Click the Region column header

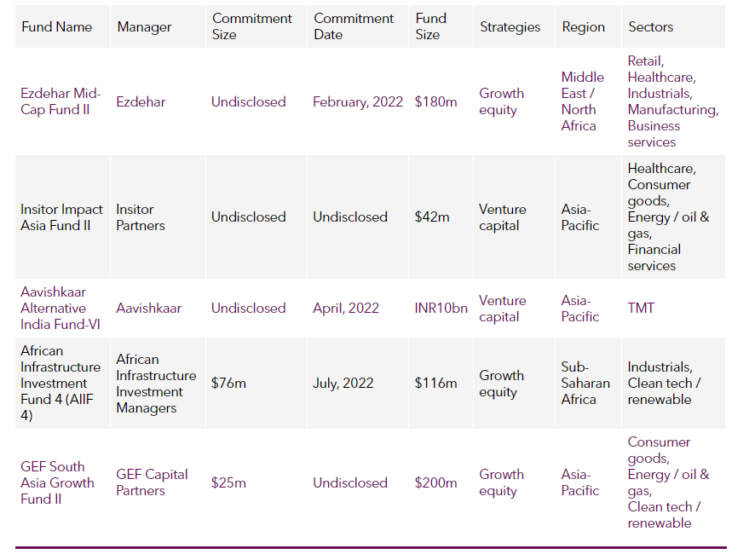(x=584, y=27)
